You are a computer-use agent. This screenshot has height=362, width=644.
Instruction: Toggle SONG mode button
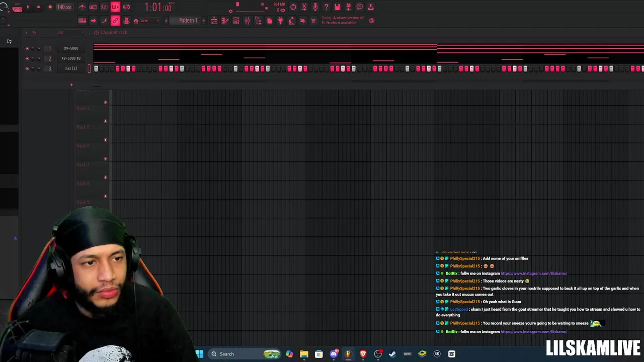point(18,10)
